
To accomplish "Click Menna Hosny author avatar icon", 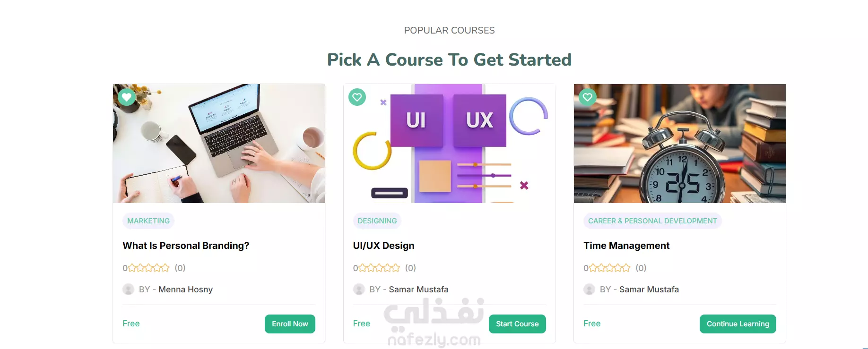I will click(128, 289).
